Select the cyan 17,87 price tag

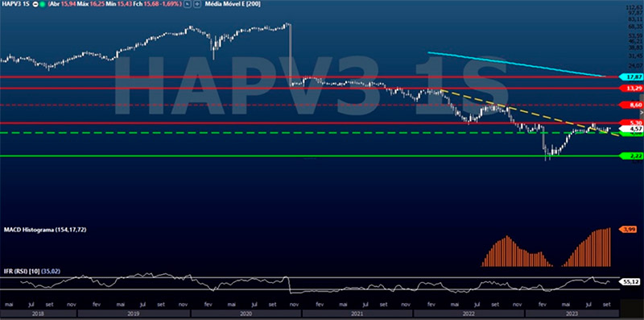tap(632, 77)
